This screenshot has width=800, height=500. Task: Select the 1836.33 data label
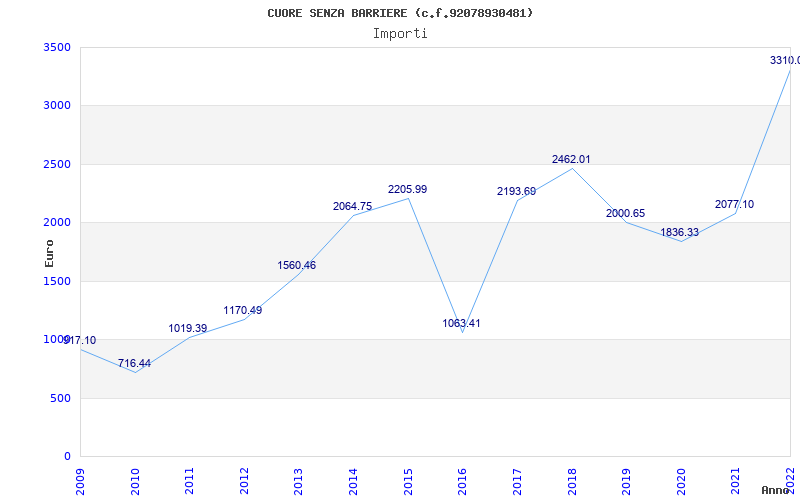click(x=680, y=232)
